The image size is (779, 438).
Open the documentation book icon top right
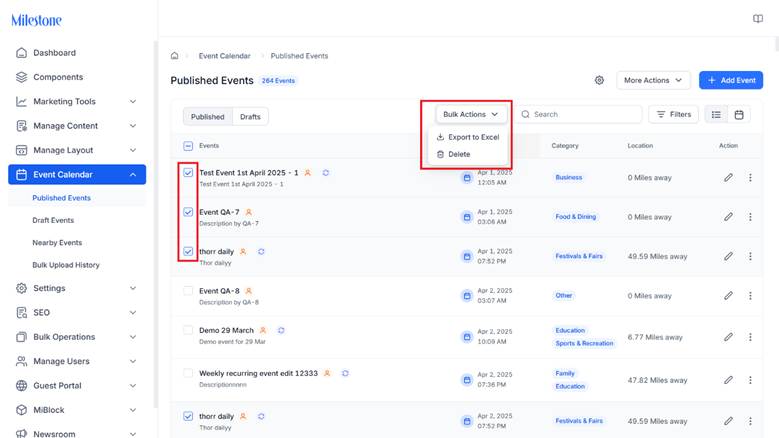tap(757, 19)
